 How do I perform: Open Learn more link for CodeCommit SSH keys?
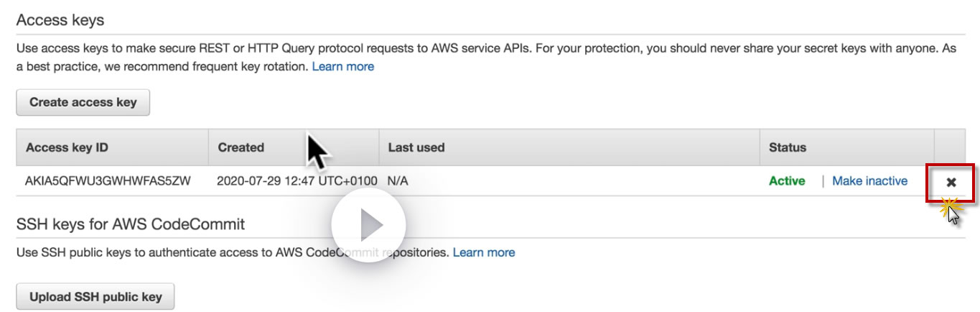point(483,252)
